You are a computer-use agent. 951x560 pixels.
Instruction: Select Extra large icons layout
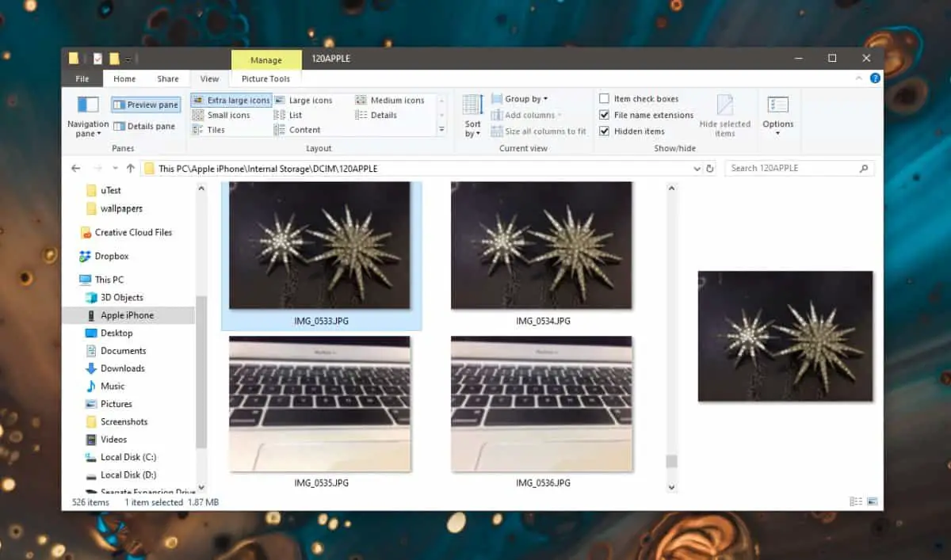[231, 101]
